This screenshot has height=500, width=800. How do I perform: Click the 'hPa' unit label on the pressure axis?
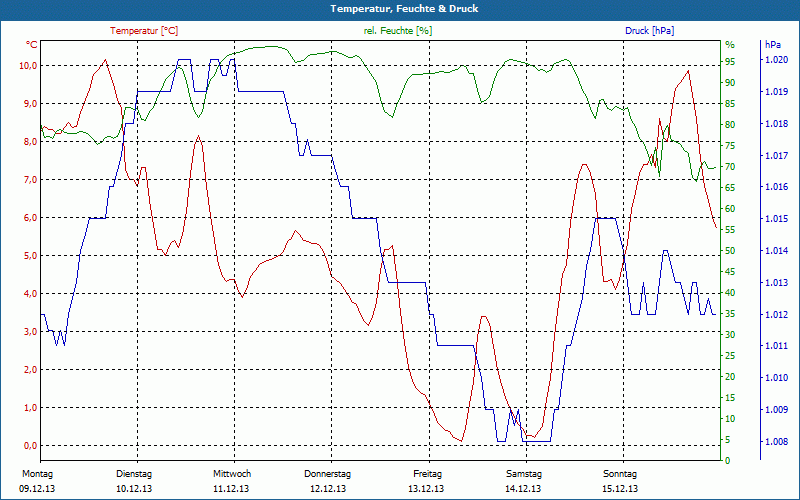click(773, 45)
